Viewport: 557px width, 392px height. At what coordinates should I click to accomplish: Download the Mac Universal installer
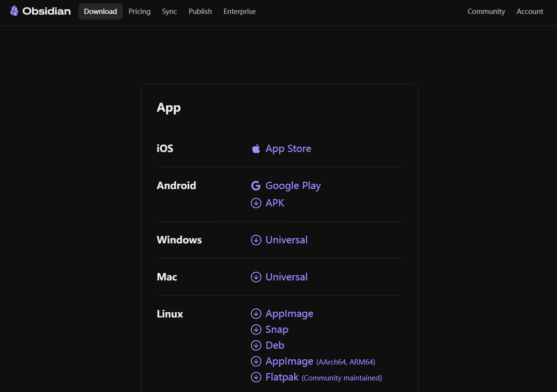286,277
